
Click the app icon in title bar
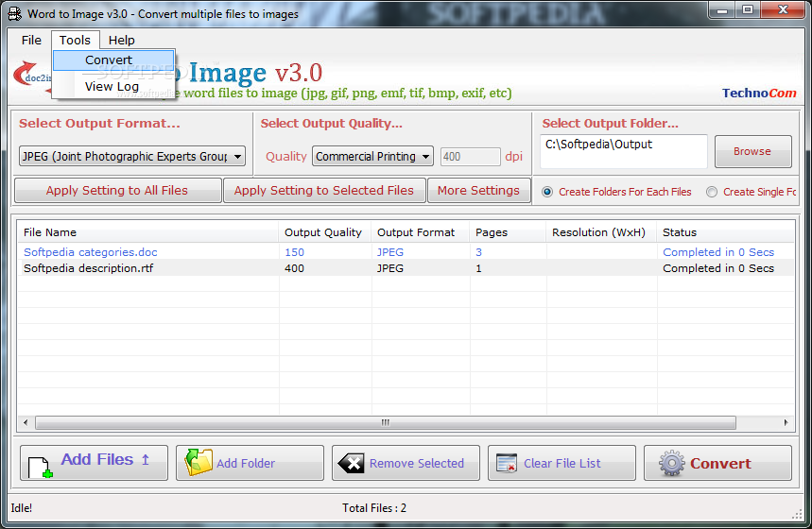pos(15,13)
